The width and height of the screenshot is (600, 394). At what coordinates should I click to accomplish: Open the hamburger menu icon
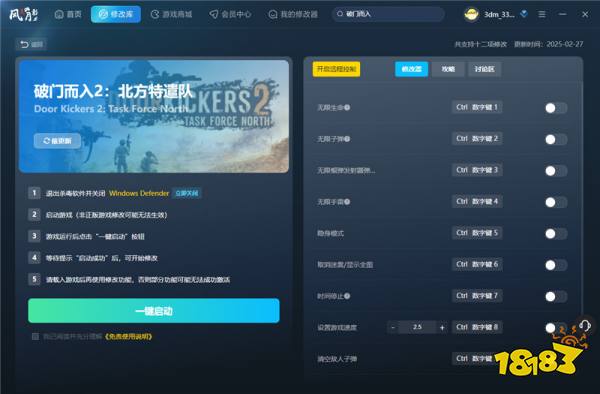(x=542, y=14)
